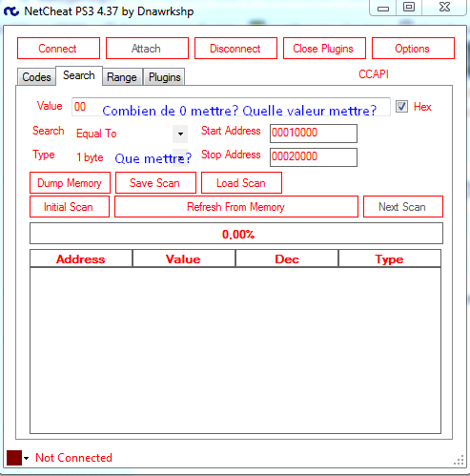Click the Dump Memory button
This screenshot has height=476, width=470.
[x=70, y=183]
